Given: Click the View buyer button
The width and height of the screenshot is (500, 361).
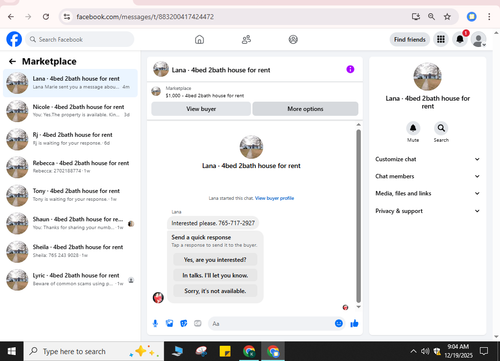Looking at the screenshot, I should click(201, 109).
